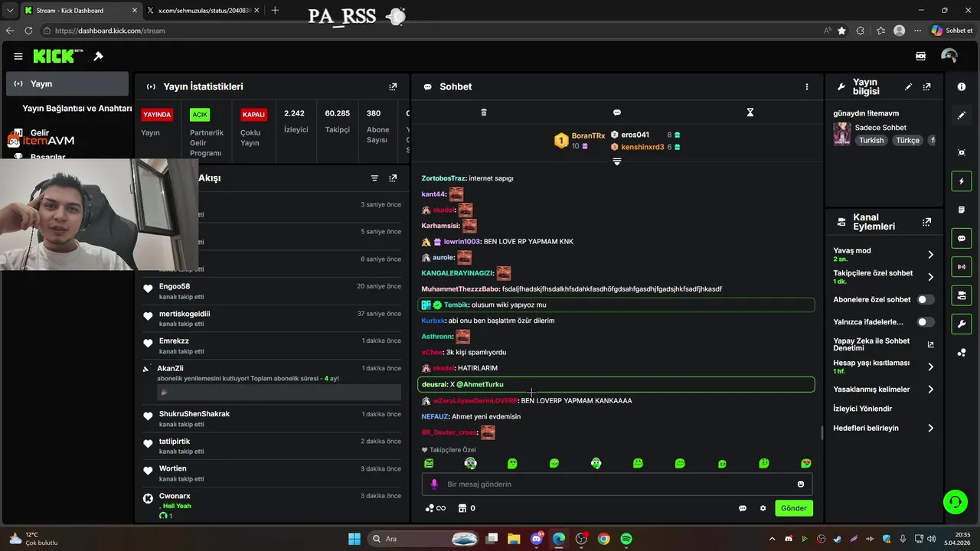The width and height of the screenshot is (980, 551).
Task: Reload the page with the refresh button
Action: [x=28, y=31]
